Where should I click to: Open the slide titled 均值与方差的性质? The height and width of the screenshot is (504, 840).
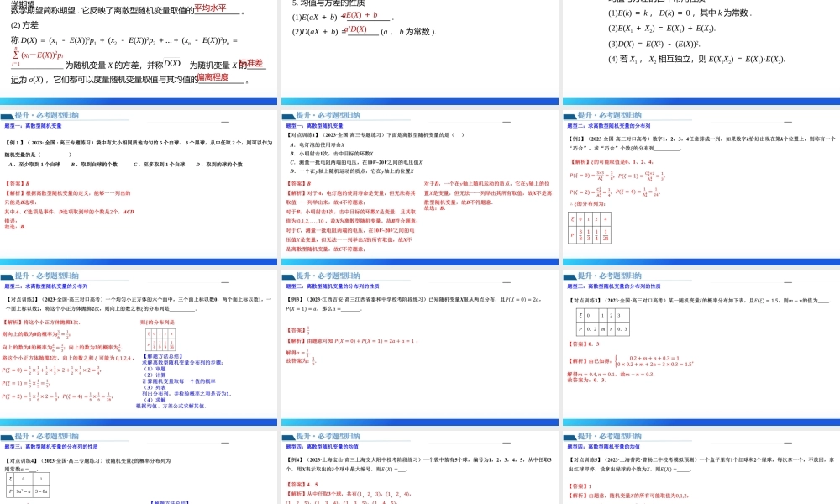click(419, 52)
